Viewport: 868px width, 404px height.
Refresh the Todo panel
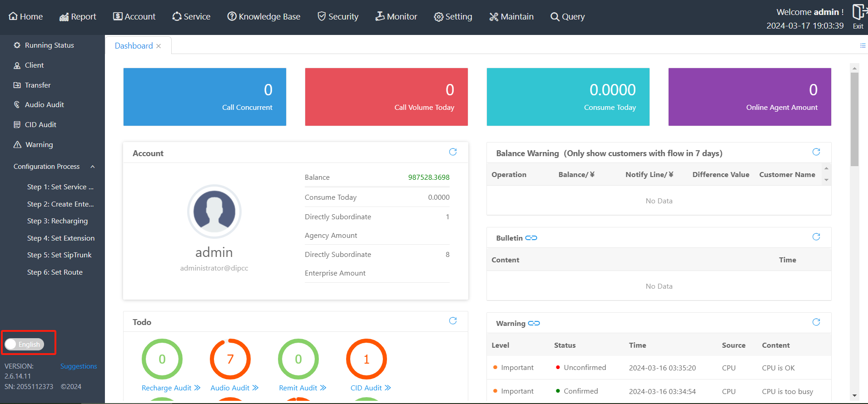pyautogui.click(x=452, y=321)
